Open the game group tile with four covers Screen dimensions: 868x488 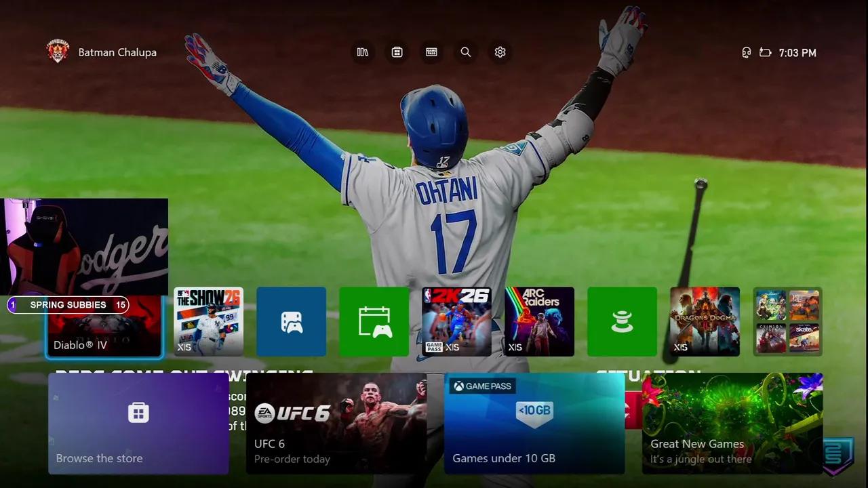(x=788, y=321)
